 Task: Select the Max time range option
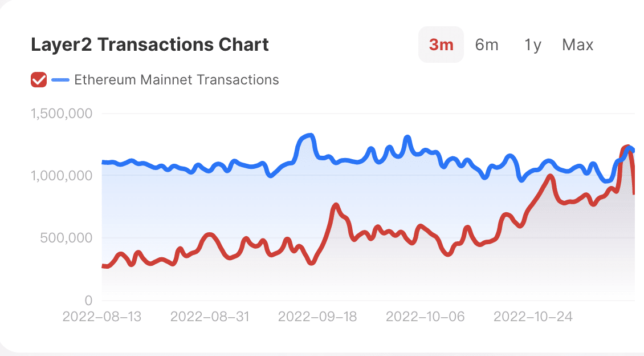(x=577, y=44)
